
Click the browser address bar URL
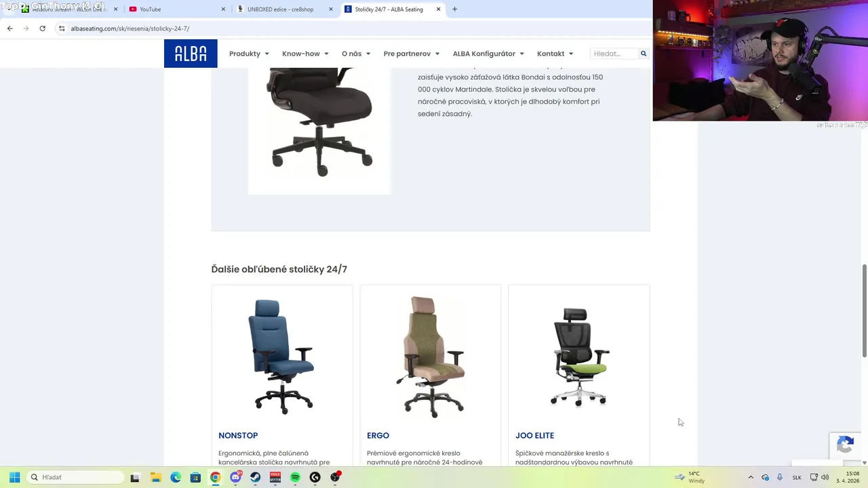click(x=130, y=28)
